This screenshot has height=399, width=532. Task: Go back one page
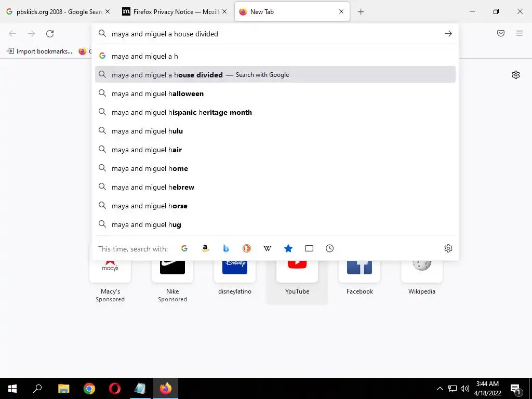point(12,34)
